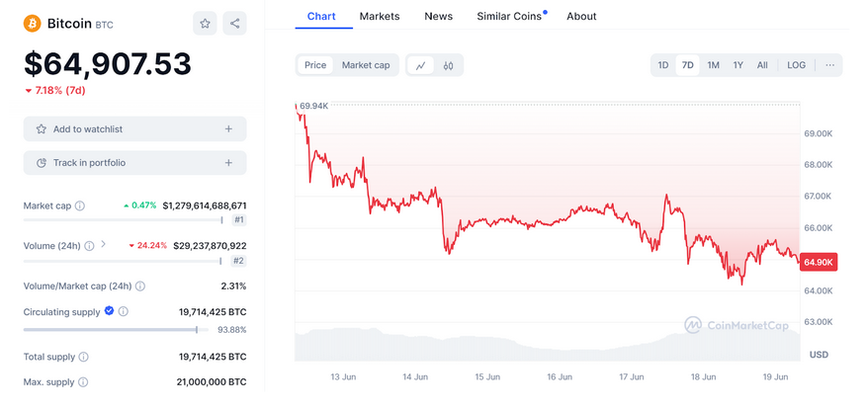Image resolution: width=868 pixels, height=411 pixels.
Task: Click the 0.47% market cap change
Action: point(140,205)
